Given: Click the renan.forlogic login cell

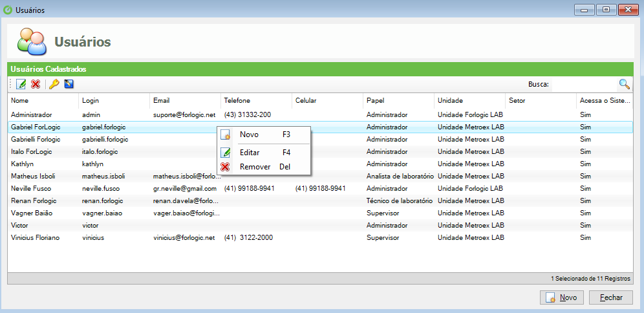Looking at the screenshot, I should [103, 201].
